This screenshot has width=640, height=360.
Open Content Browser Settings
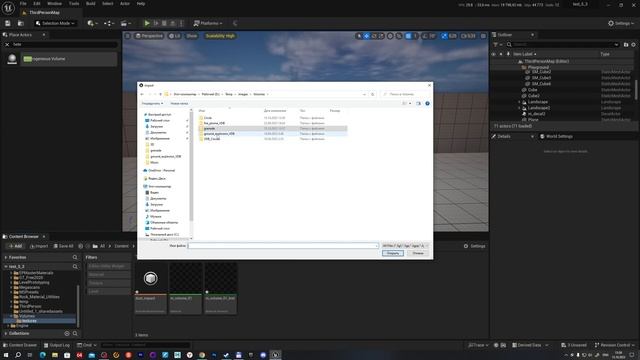click(x=474, y=246)
